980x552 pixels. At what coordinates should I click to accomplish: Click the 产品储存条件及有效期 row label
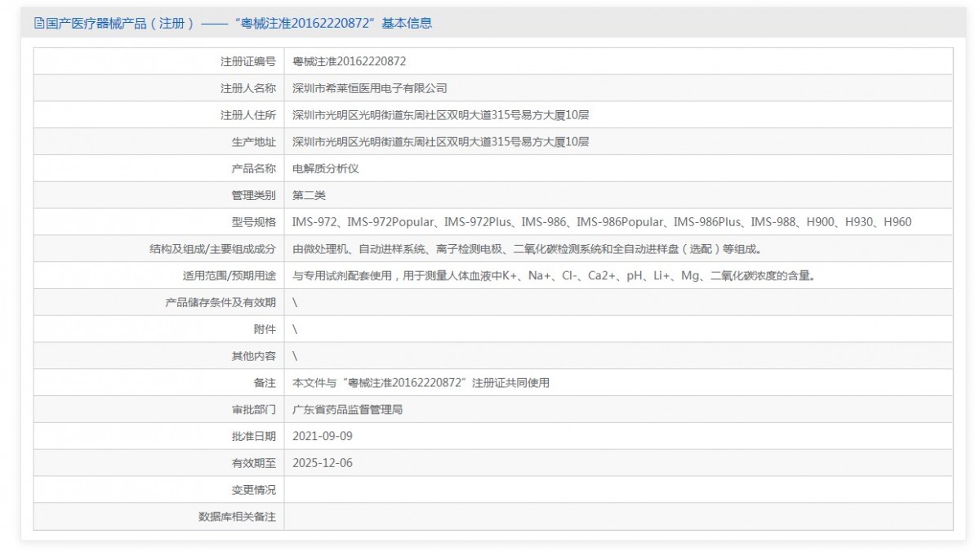point(220,303)
